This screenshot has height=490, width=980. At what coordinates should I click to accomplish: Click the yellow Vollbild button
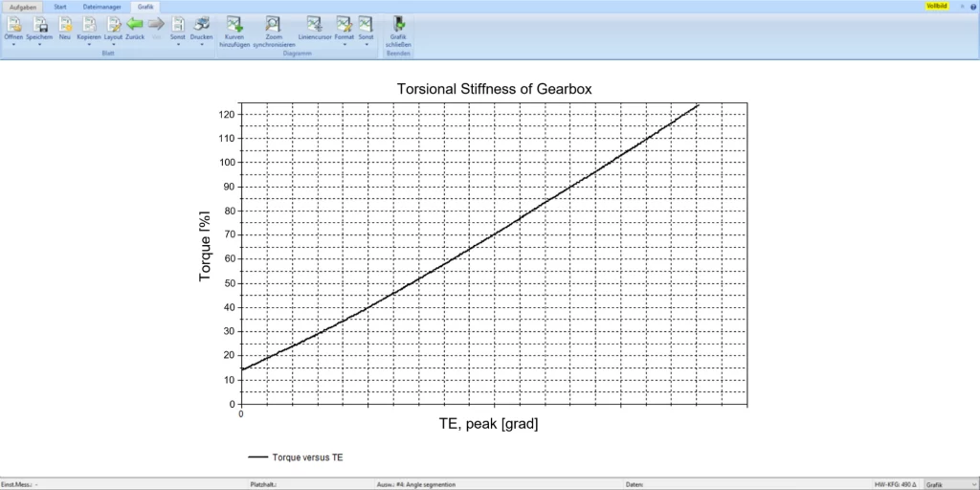point(936,7)
